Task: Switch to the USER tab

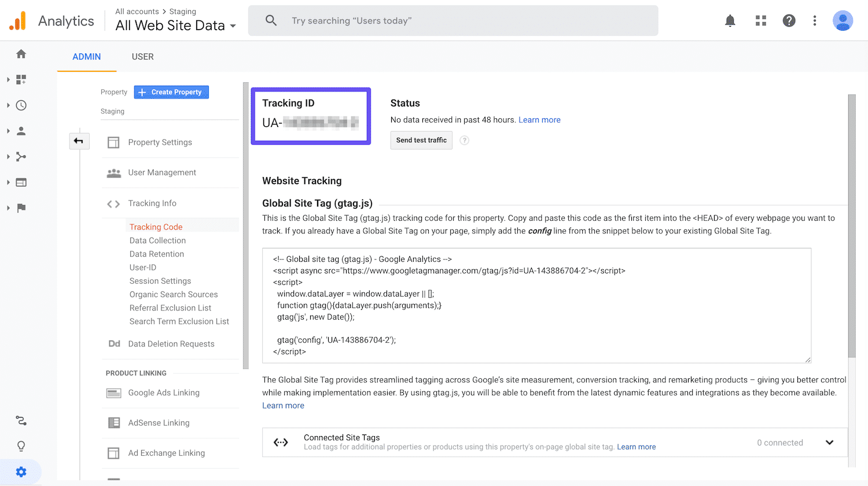Action: 142,56
